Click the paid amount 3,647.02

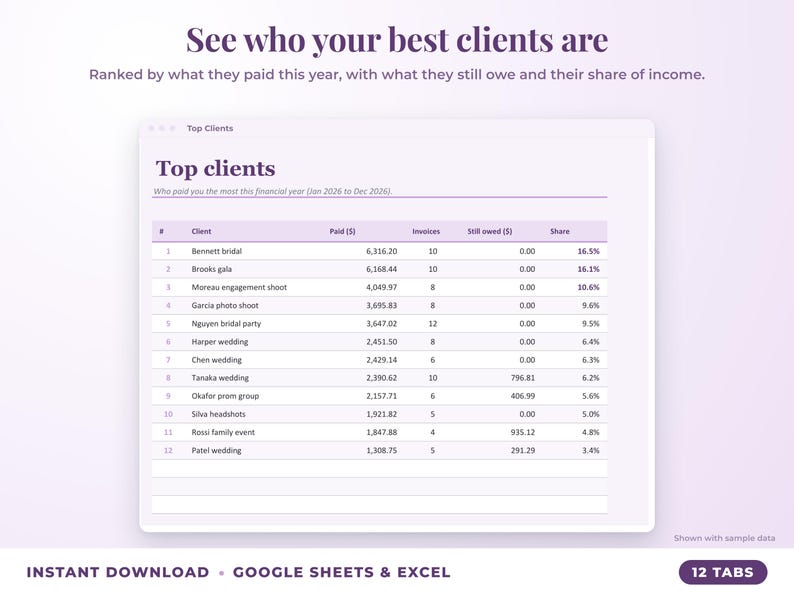point(381,324)
